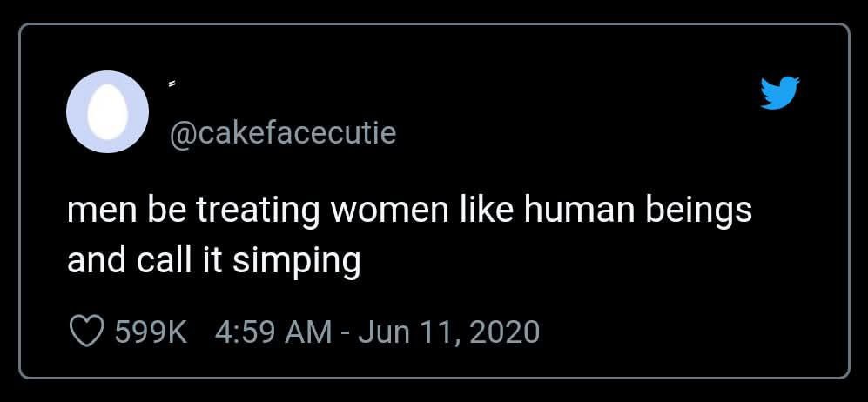Open the @cakefacecutie profile handle
The width and height of the screenshot is (868, 402).
(x=281, y=133)
